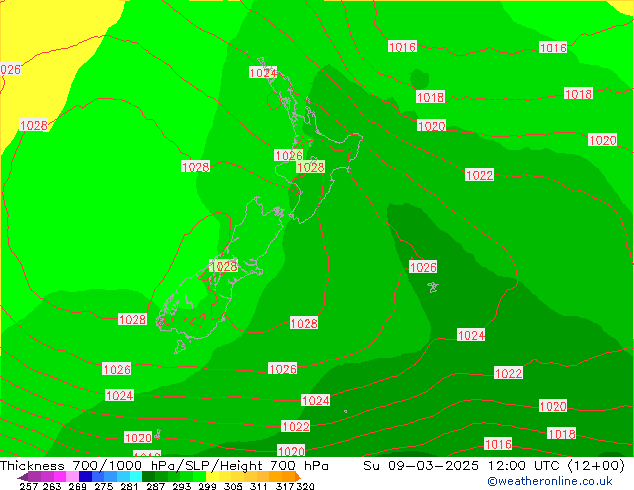The height and width of the screenshot is (490, 634).
Task: Pick the dark blue swatch in the legend
Action: pos(85,476)
